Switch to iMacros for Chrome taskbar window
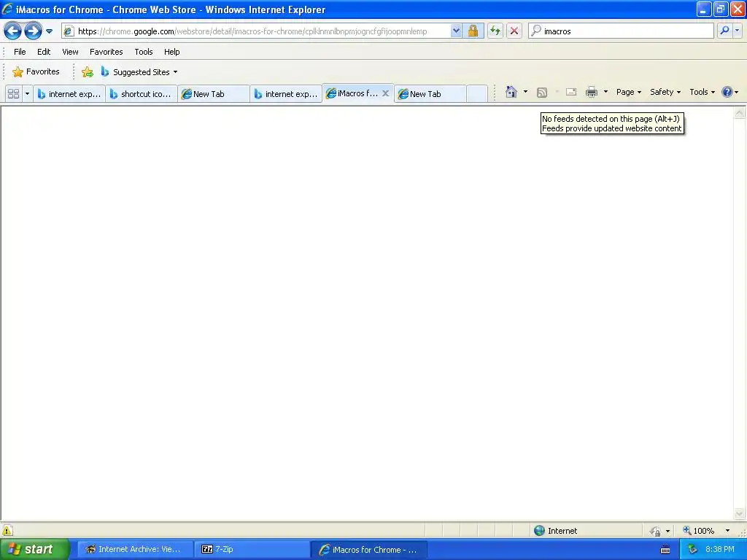Image resolution: width=747 pixels, height=560 pixels. coord(368,550)
